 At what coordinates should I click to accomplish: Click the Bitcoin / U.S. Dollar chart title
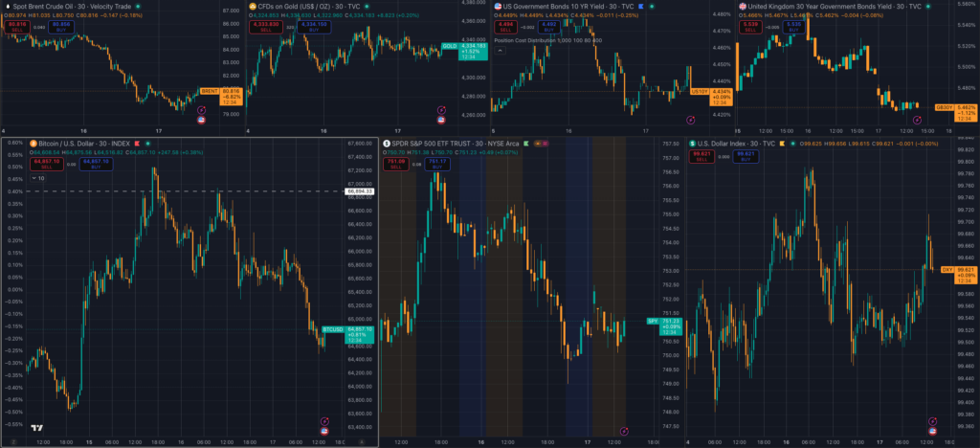(x=84, y=144)
